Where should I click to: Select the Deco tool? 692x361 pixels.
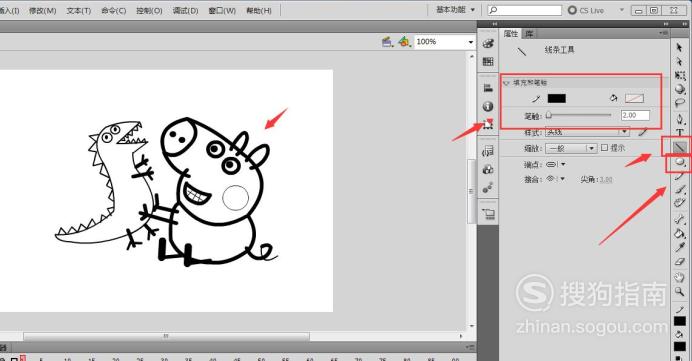[680, 203]
